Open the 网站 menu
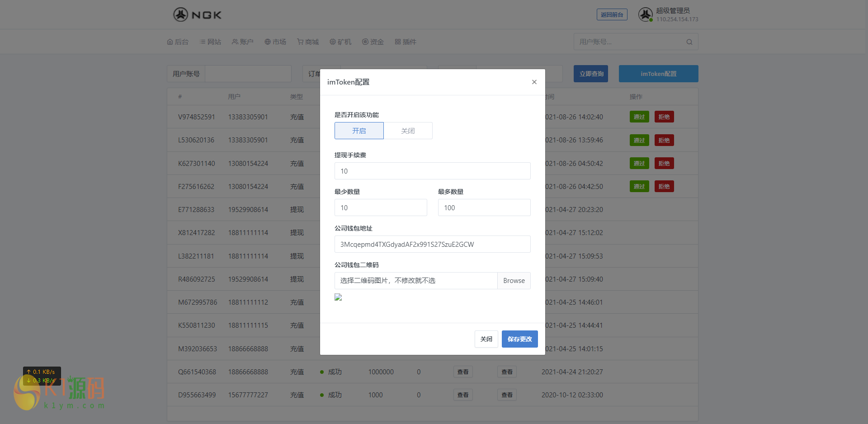This screenshot has width=868, height=424. [210, 42]
